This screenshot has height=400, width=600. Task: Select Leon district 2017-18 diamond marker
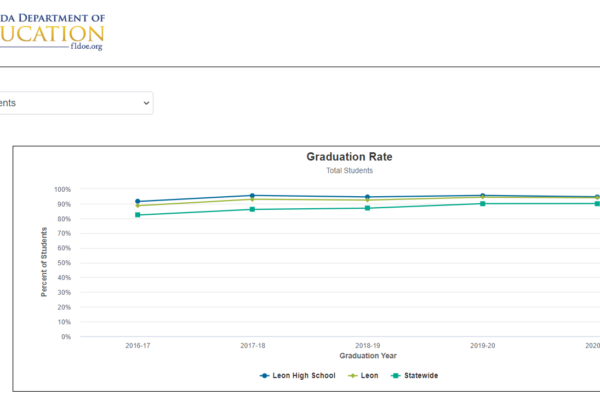252,199
